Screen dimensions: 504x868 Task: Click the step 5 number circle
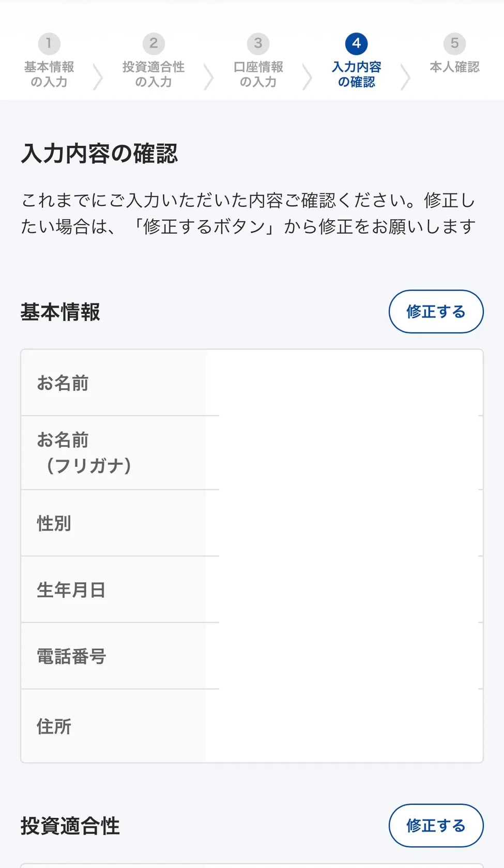(454, 43)
